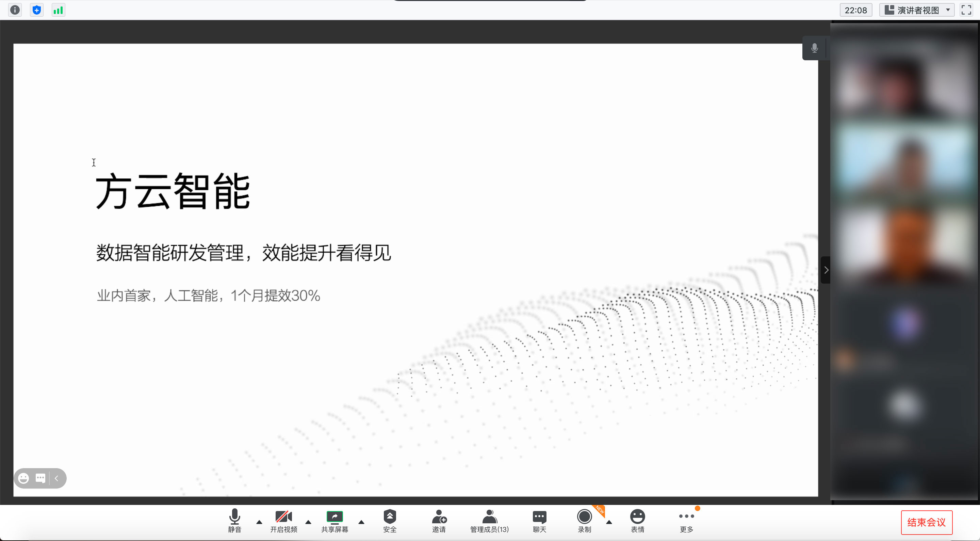
Task: Expand video options arrow beside 开启视频
Action: 308,522
